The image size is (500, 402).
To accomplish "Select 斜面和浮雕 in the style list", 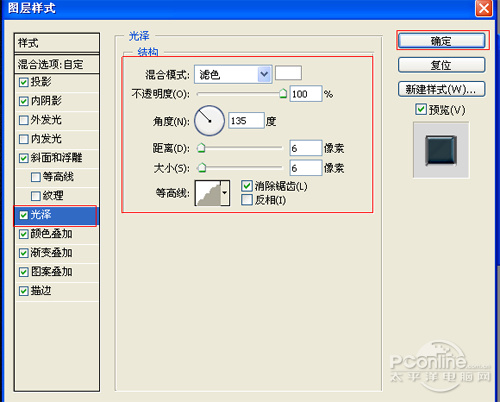I will pos(57,158).
